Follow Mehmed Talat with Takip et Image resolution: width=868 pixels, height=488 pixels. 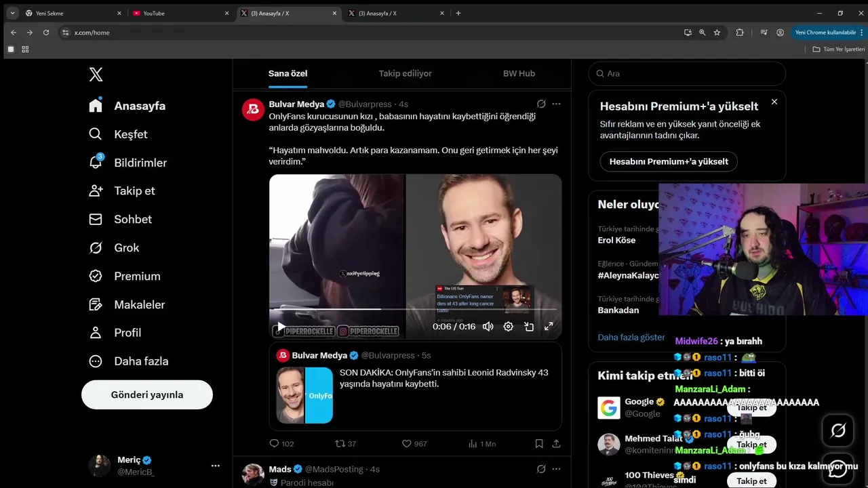coord(751,445)
